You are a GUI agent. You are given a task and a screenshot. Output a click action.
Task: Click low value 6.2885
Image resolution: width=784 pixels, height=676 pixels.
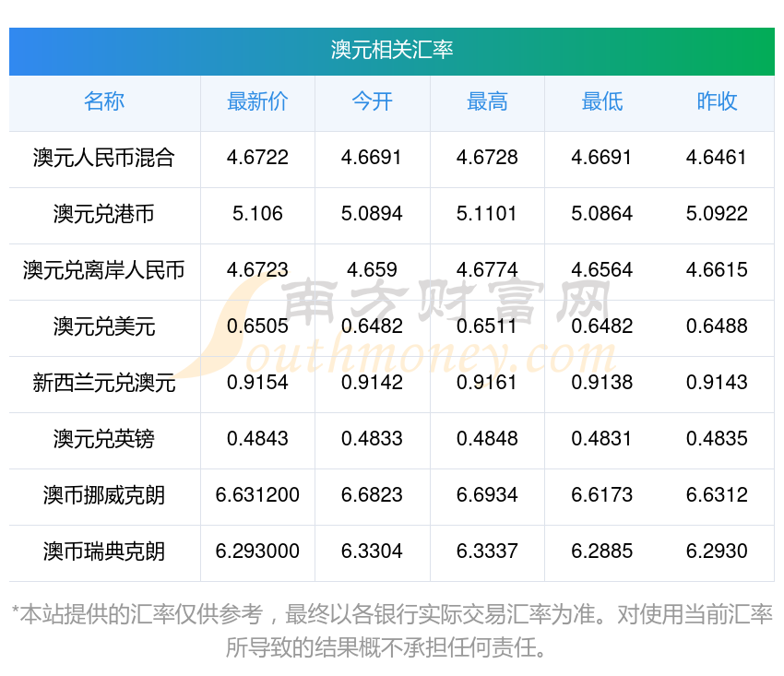point(602,551)
